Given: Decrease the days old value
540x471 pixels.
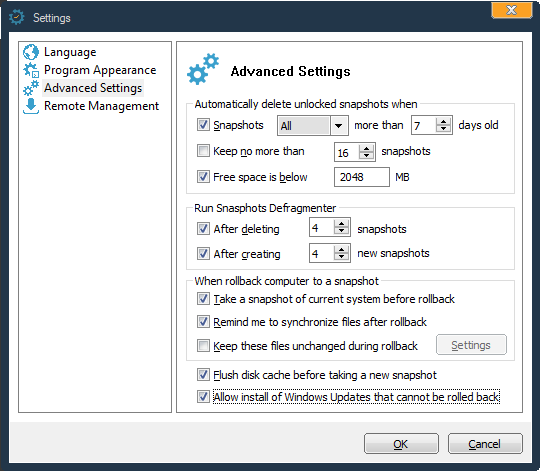Looking at the screenshot, I should coord(443,129).
